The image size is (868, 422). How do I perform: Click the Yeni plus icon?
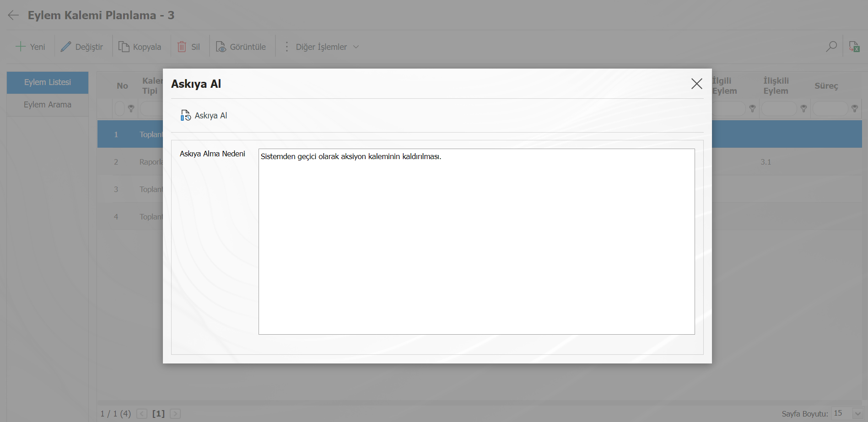pos(21,46)
